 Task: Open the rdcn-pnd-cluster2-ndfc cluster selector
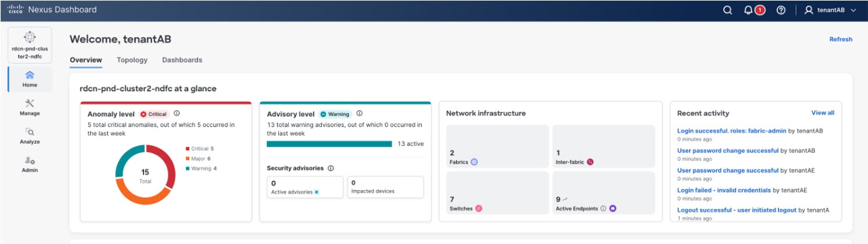tap(30, 45)
